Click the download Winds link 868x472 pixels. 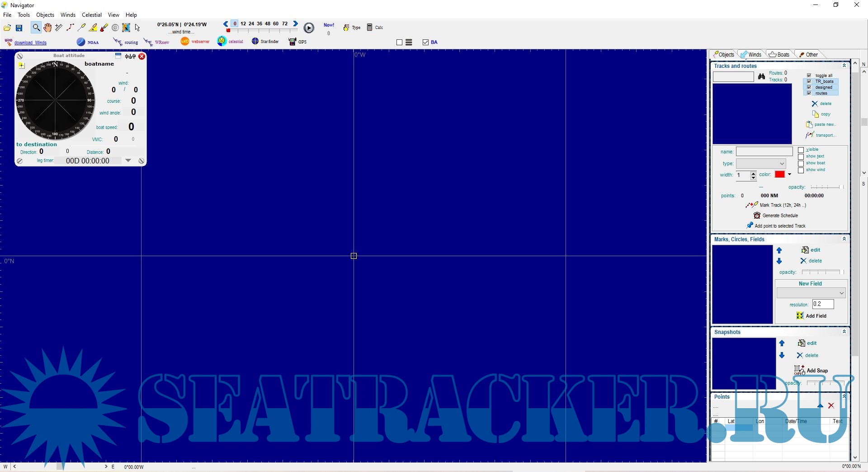[x=30, y=43]
